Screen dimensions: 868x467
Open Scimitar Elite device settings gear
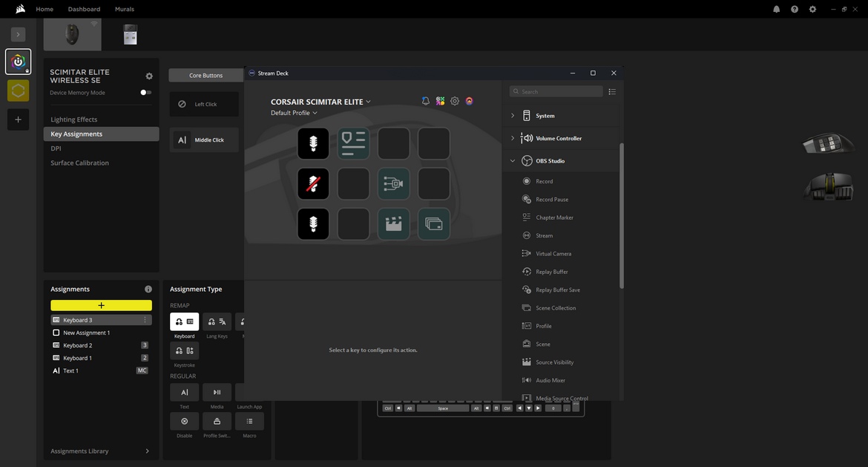(x=149, y=76)
